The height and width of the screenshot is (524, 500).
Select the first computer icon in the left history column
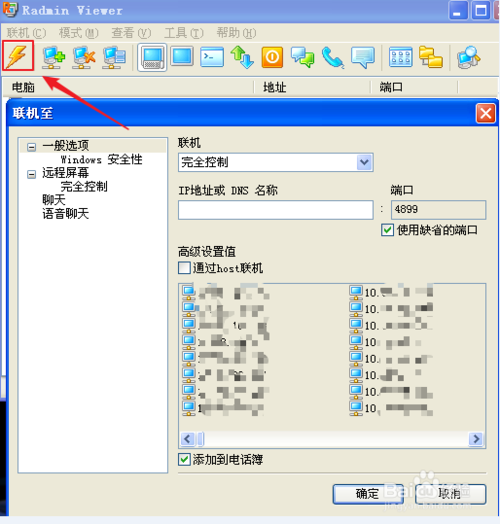pyautogui.click(x=189, y=292)
